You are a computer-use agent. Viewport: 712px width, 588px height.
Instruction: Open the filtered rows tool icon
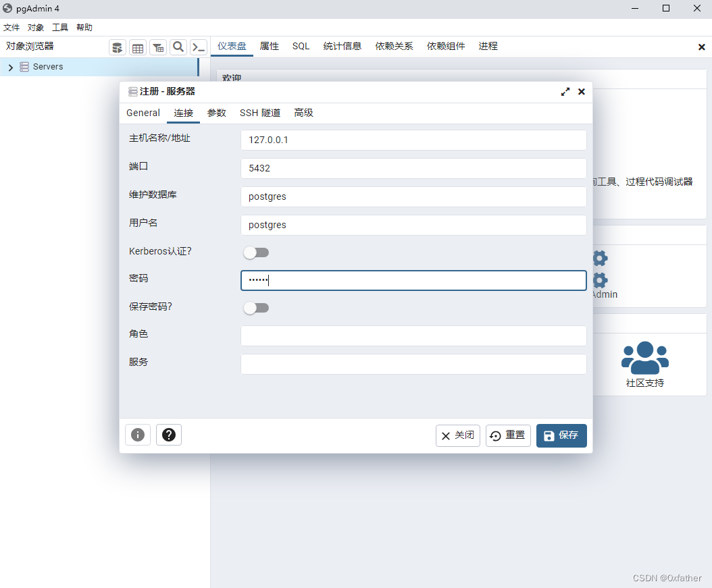point(157,47)
